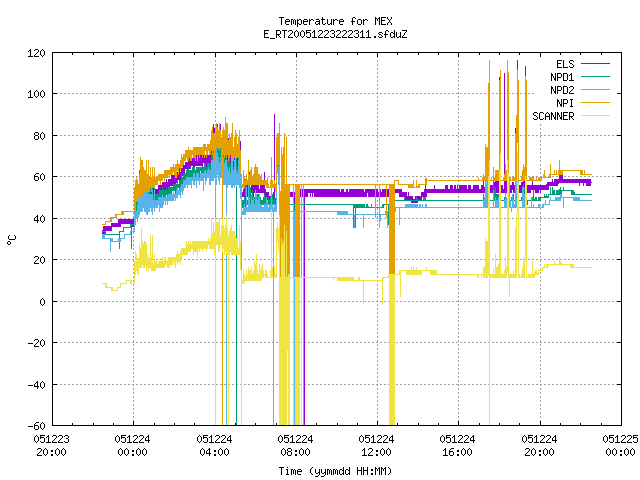Click the y-axis label 20
640x480 pixels.
click(x=40, y=260)
